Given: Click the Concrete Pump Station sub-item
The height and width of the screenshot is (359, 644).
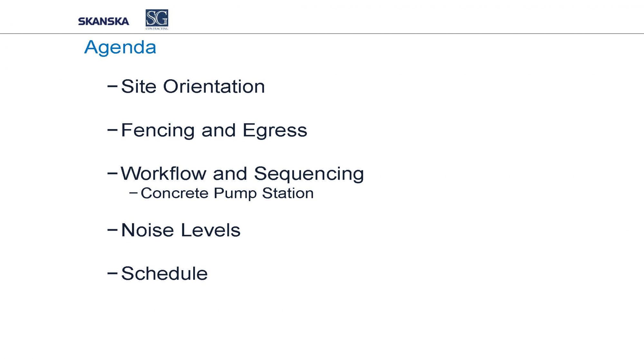Looking at the screenshot, I should point(227,193).
